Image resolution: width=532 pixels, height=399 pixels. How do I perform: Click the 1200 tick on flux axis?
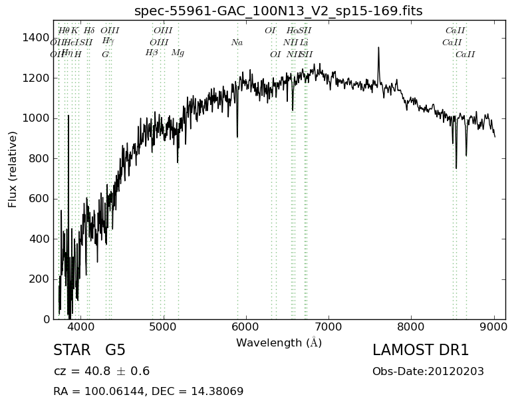coord(36,78)
